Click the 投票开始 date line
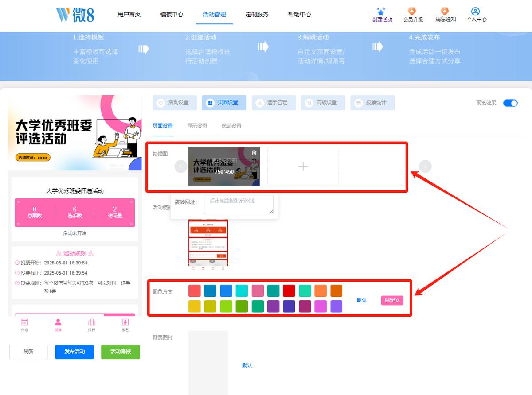 [51, 263]
